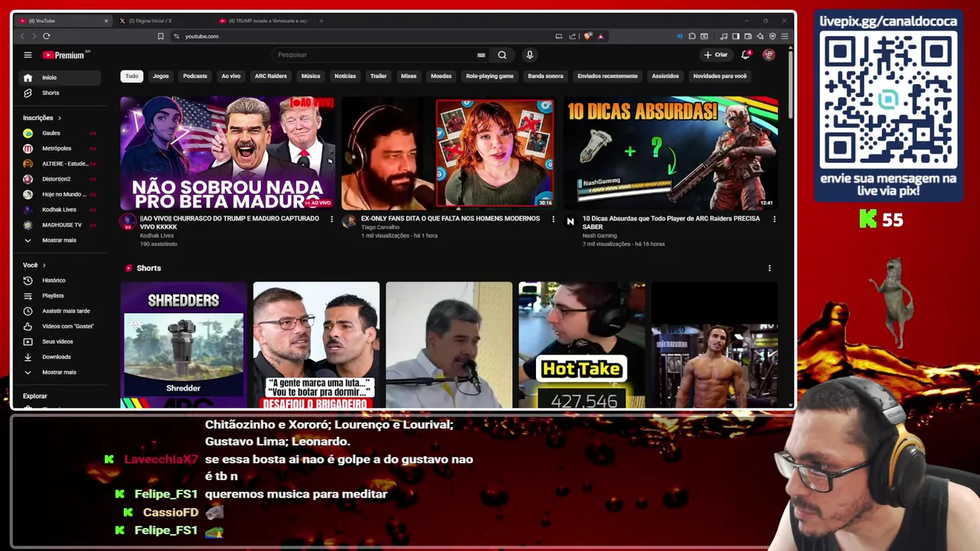Click the magnifying glass search button
The width and height of the screenshot is (980, 551).
point(502,55)
